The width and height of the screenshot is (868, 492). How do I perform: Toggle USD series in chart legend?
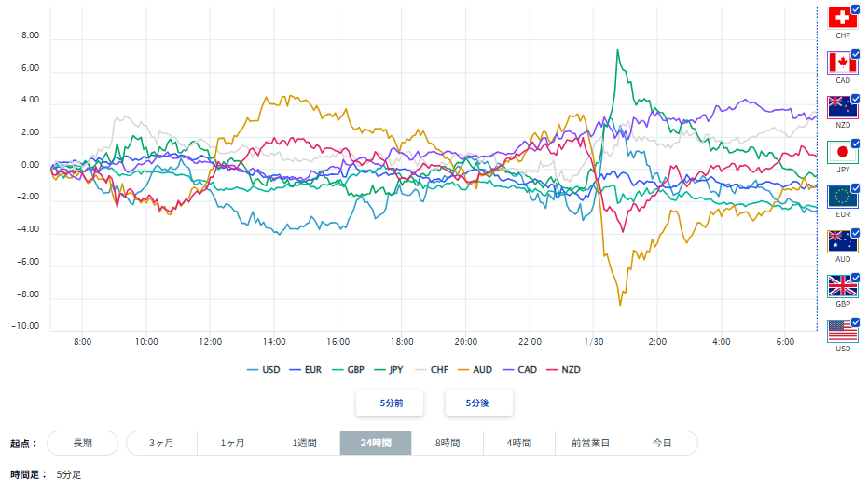(x=264, y=370)
